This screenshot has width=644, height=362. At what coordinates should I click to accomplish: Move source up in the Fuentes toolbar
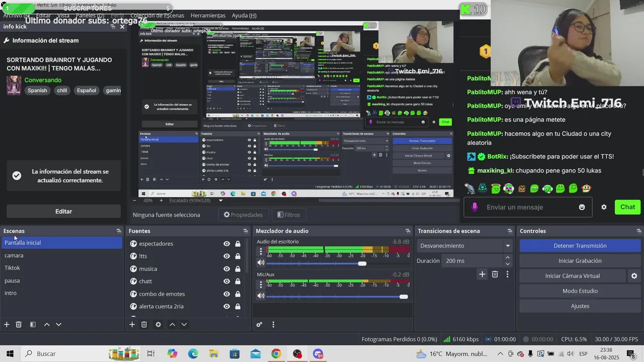172,325
